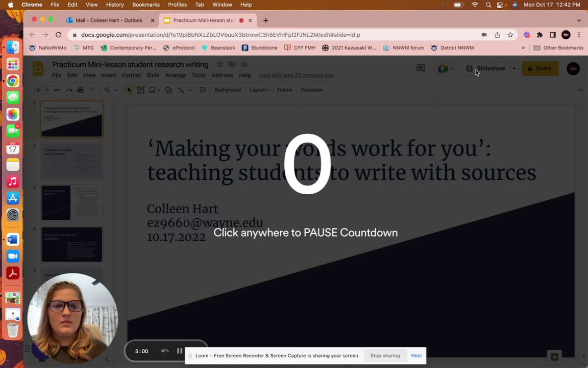Choose the Select cursor tool
The width and height of the screenshot is (588, 368).
coord(129,90)
